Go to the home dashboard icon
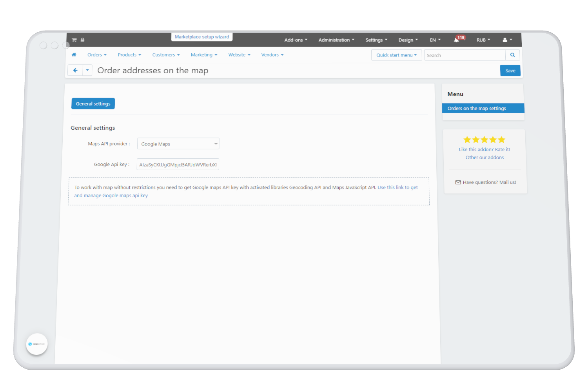The width and height of the screenshot is (588, 392). point(74,55)
